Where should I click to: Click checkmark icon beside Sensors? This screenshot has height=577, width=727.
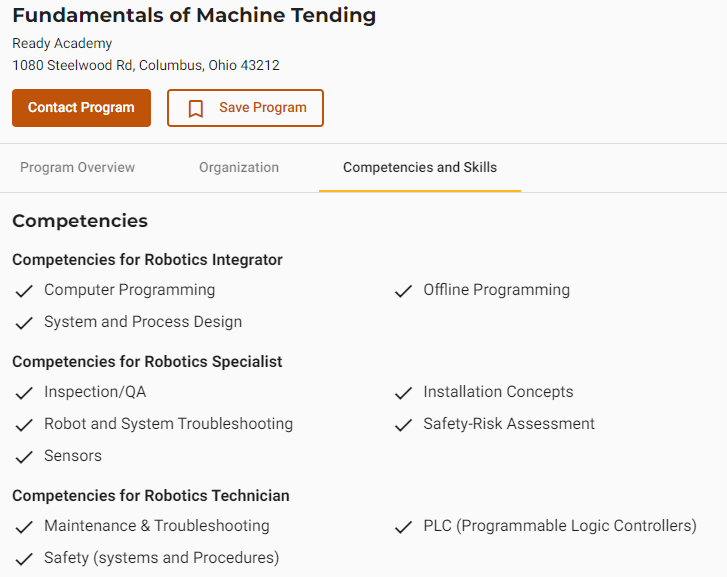pos(24,457)
